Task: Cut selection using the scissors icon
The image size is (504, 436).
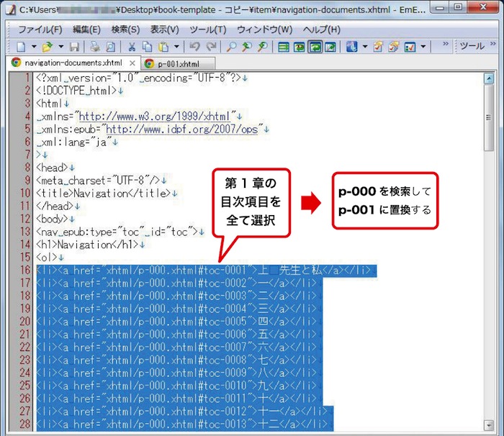Action: [x=132, y=47]
